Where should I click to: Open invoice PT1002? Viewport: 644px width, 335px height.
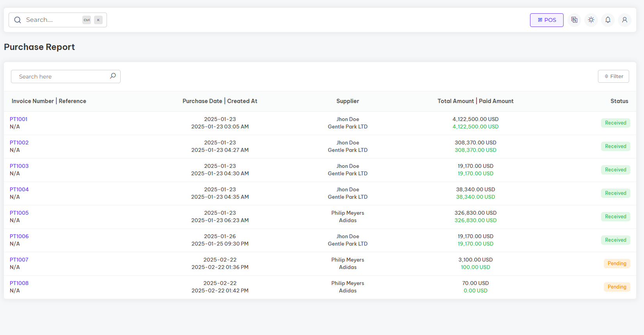tap(19, 143)
